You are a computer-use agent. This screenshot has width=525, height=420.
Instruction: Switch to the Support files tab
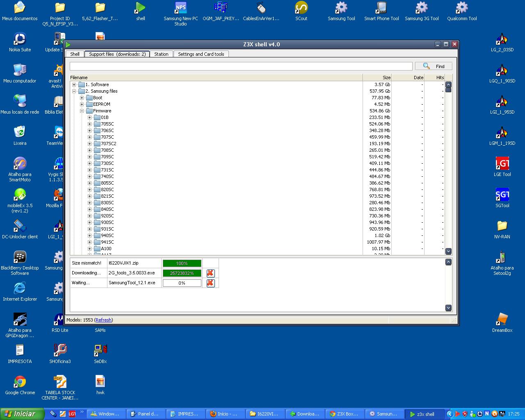pyautogui.click(x=117, y=54)
